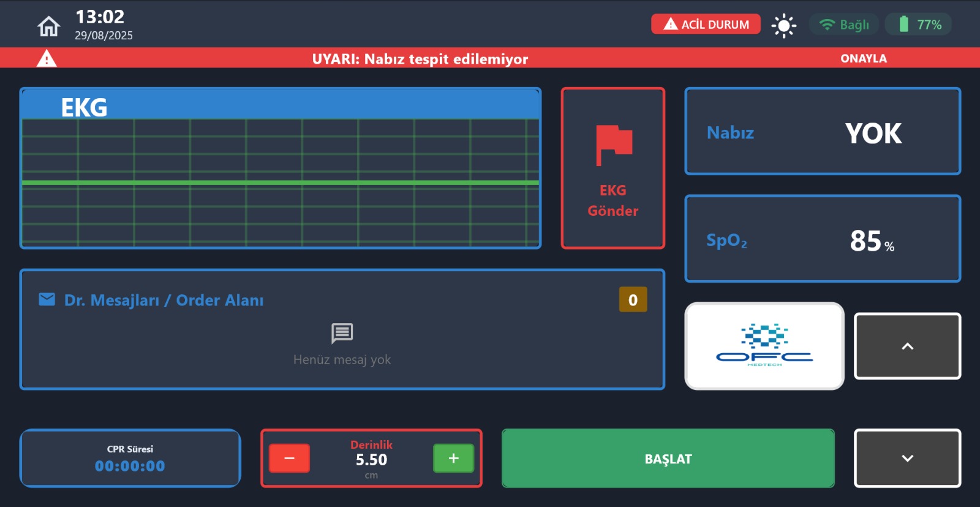This screenshot has height=507, width=980.
Task: Select the SpO₂ saturation card
Action: coord(822,239)
